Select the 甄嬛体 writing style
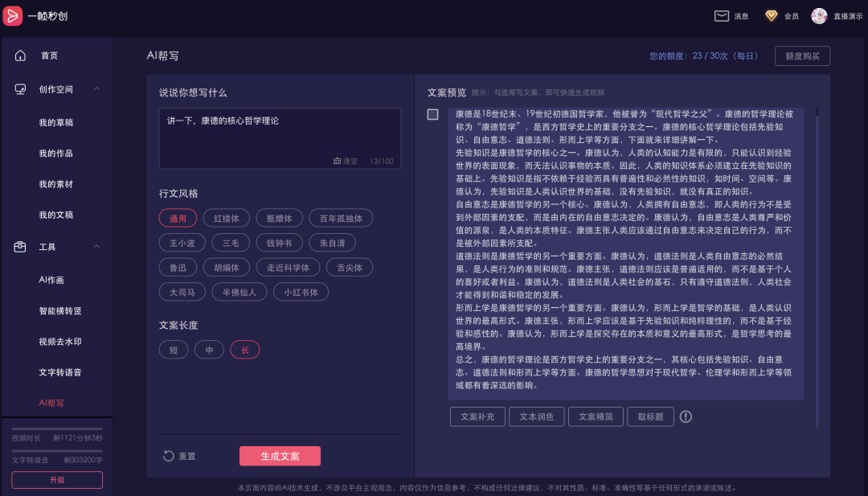This screenshot has height=496, width=868. click(x=279, y=218)
